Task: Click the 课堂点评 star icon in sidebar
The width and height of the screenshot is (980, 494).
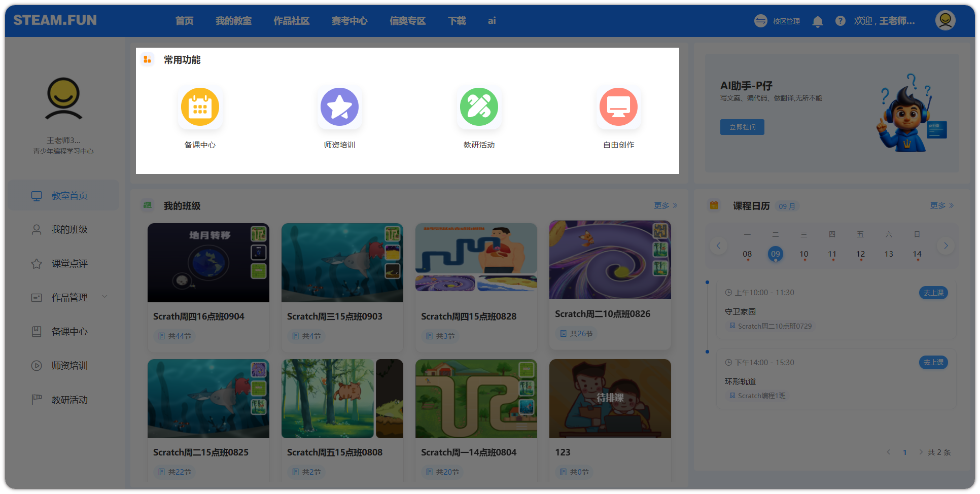Action: coord(37,264)
